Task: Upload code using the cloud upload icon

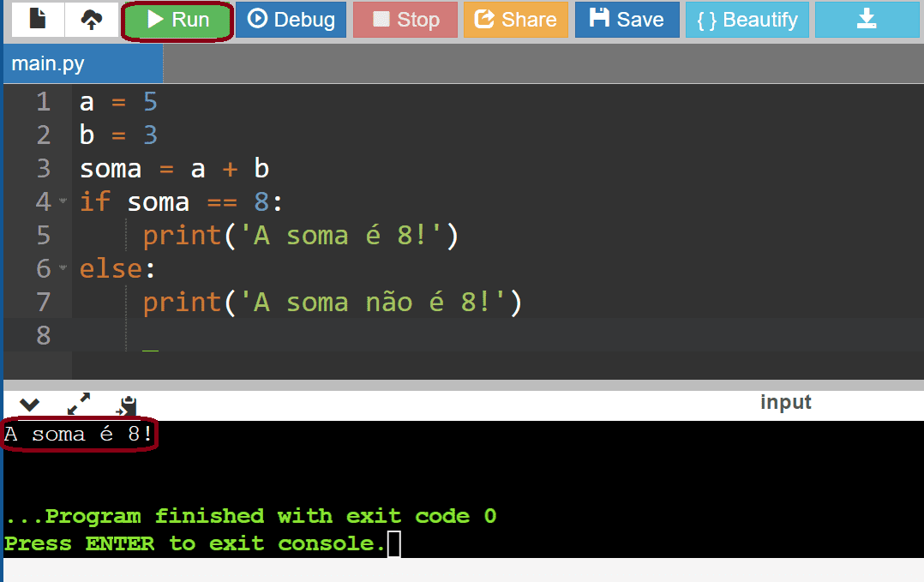Action: pos(90,20)
